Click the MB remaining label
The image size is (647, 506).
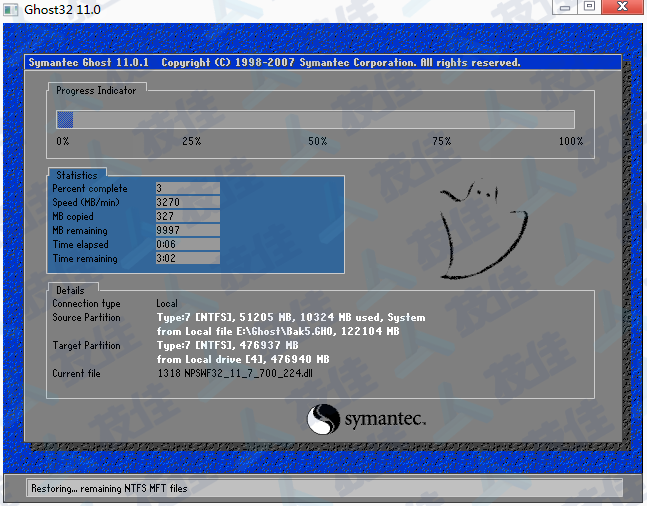click(x=80, y=231)
